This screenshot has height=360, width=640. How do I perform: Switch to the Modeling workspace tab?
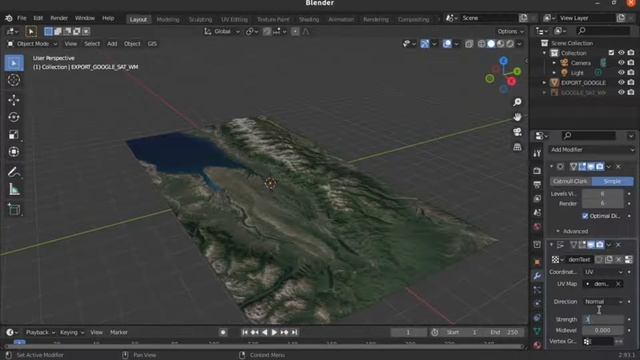click(168, 19)
